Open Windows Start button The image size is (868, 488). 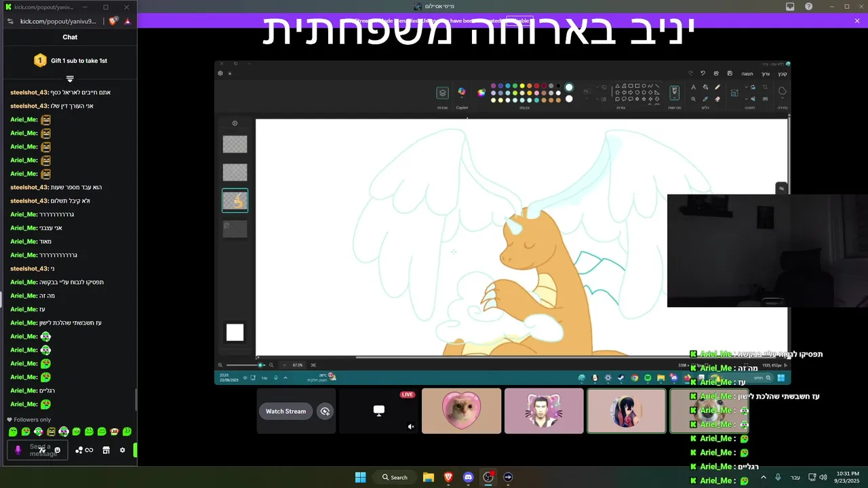(x=361, y=477)
